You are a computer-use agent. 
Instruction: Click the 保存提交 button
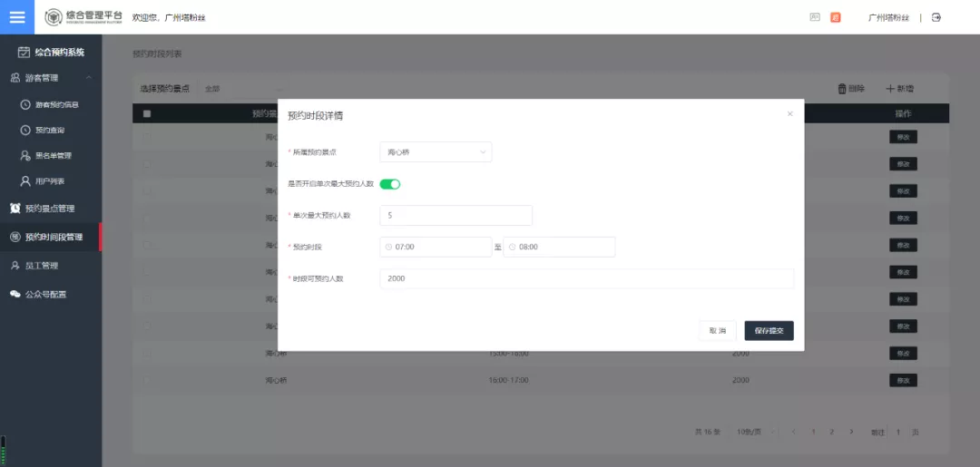769,331
